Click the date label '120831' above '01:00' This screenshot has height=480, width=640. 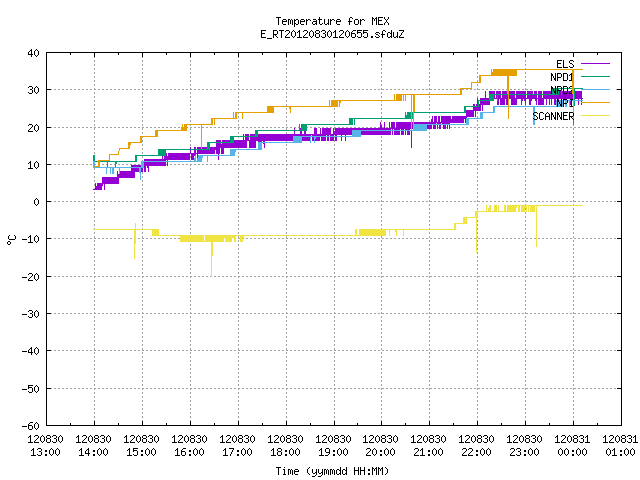(620, 439)
